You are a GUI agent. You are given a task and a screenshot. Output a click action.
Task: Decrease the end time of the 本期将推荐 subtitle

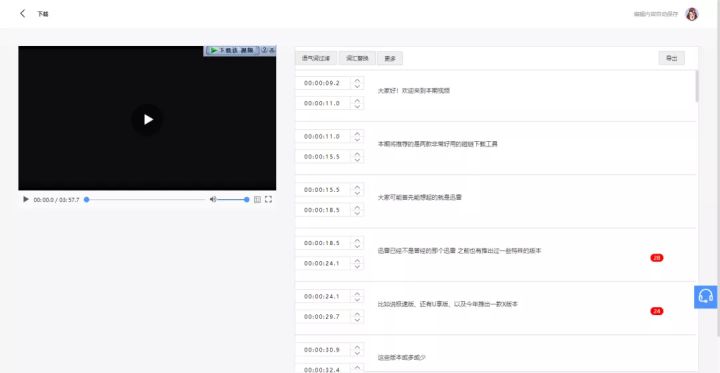click(357, 160)
